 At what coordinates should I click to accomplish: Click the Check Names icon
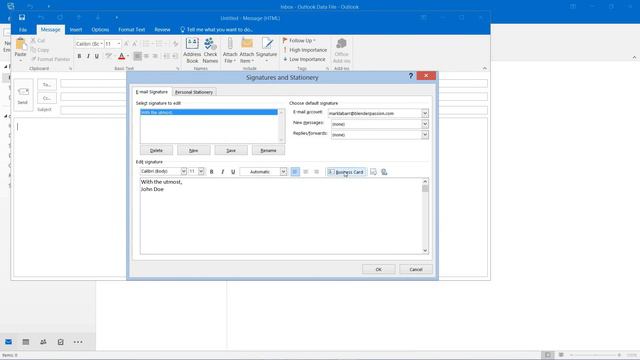point(210,50)
